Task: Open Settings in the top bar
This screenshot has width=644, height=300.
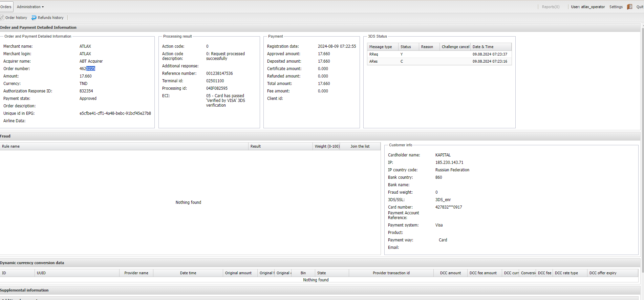Action: (x=616, y=7)
